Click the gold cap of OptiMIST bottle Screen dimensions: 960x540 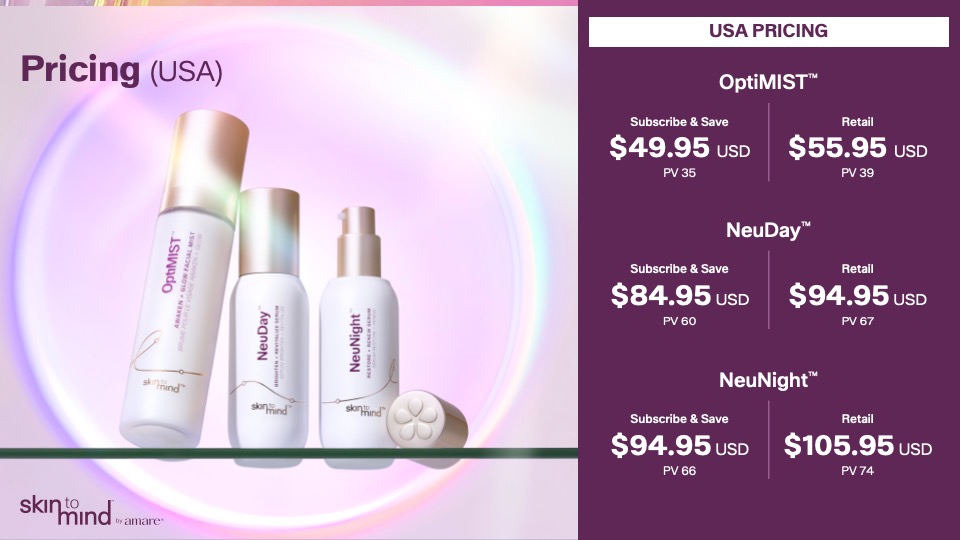tap(206, 164)
